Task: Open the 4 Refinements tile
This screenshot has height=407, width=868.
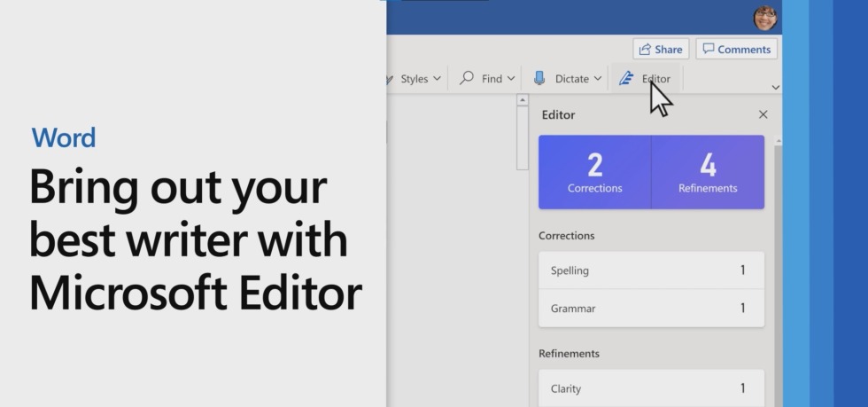Action: click(708, 172)
